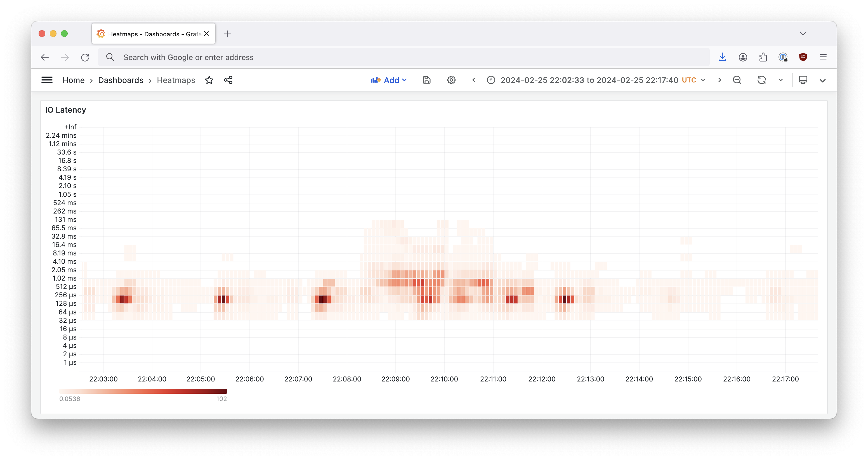Screen dimensions: 868x460
Task: Open the IO Latency panel title
Action: click(x=66, y=110)
